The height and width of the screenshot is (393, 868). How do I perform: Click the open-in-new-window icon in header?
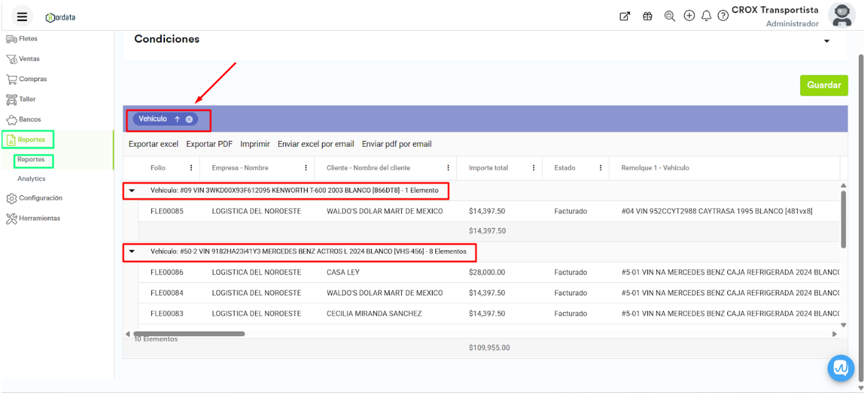coord(624,16)
